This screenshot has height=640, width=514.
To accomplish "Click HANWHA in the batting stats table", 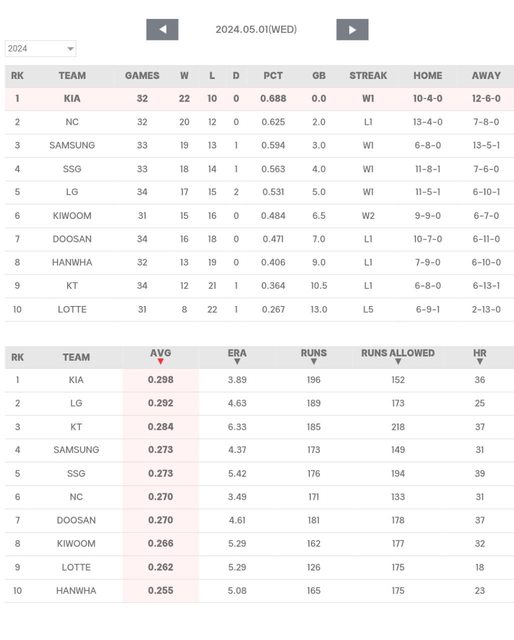I will coord(76,591).
